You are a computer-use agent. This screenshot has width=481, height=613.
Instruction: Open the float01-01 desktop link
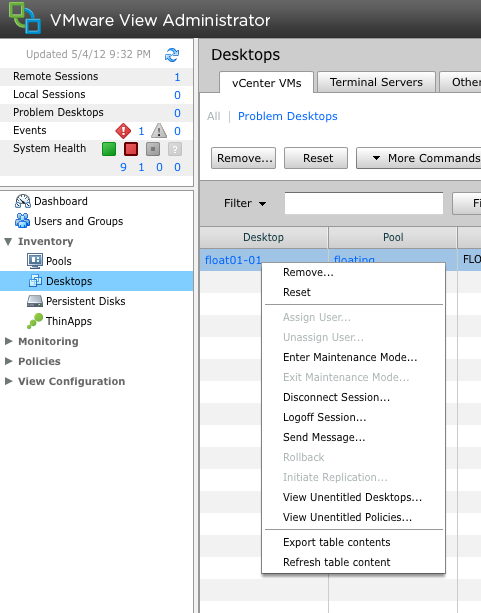233,260
